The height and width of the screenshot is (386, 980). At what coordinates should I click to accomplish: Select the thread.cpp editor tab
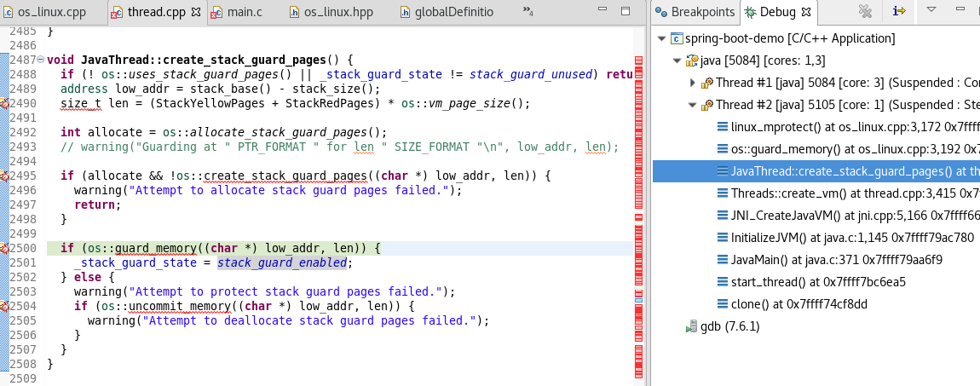coord(155,12)
